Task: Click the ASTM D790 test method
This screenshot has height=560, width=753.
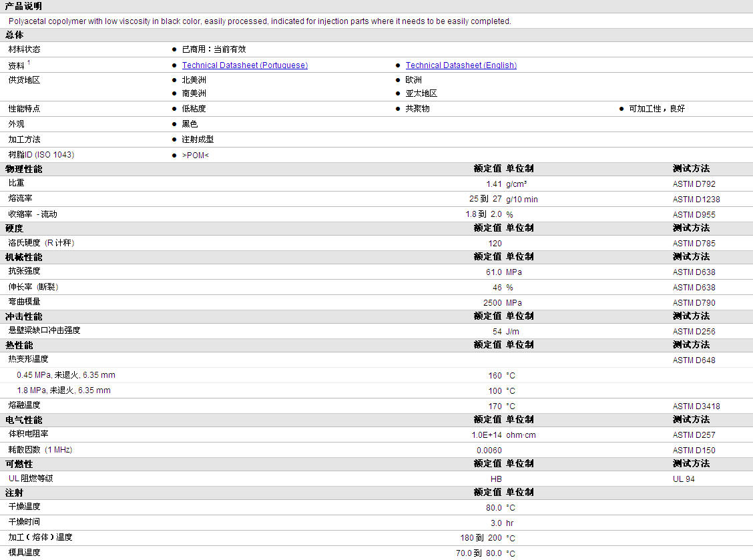Action: (x=694, y=303)
